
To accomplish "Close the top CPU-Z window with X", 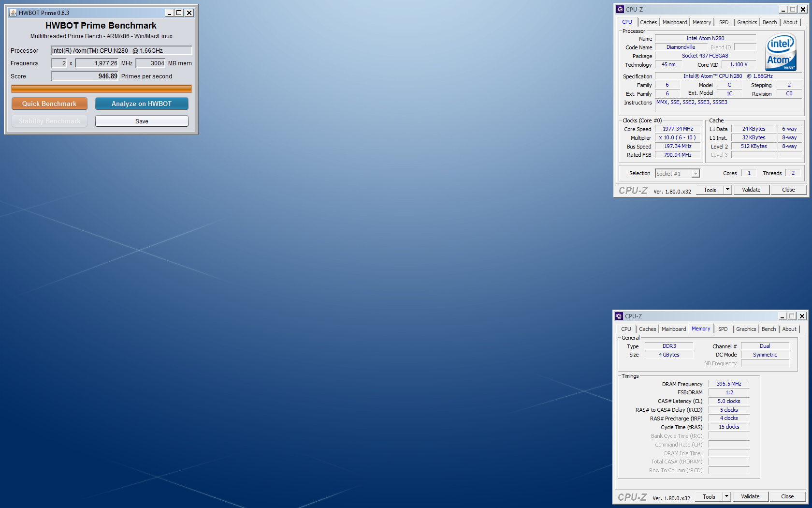I will pyautogui.click(x=803, y=9).
